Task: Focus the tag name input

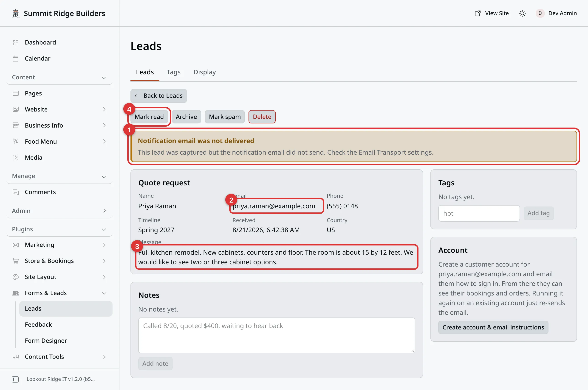Action: tap(479, 213)
